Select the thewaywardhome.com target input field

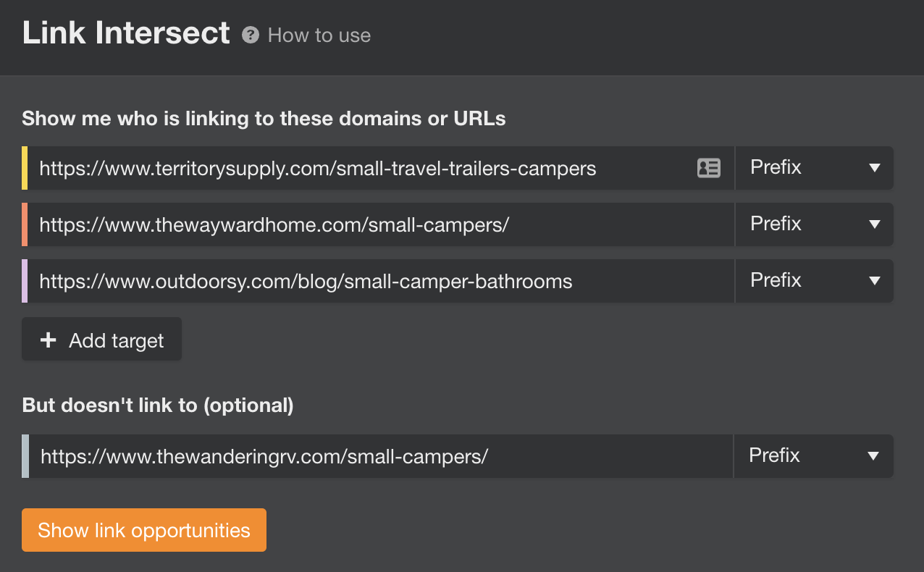click(x=362, y=224)
